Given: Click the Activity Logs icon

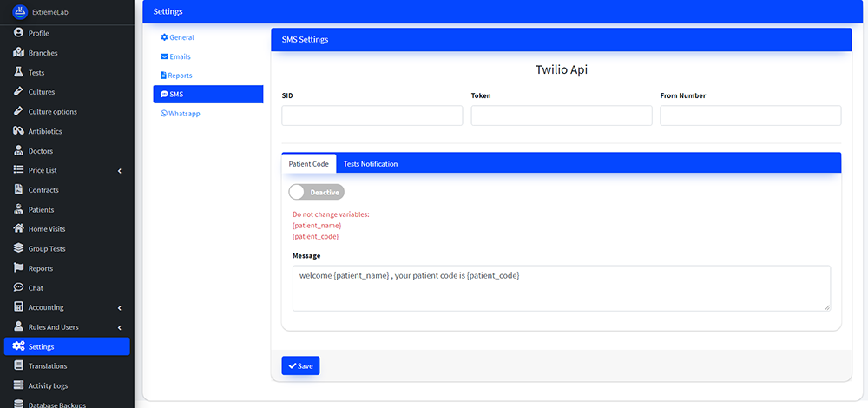Looking at the screenshot, I should coord(19,385).
